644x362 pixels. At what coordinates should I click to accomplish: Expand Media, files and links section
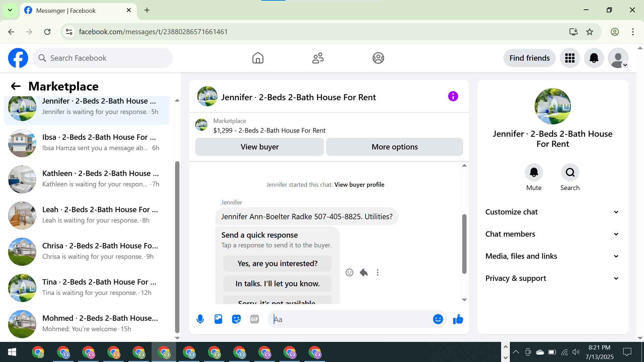pyautogui.click(x=552, y=256)
